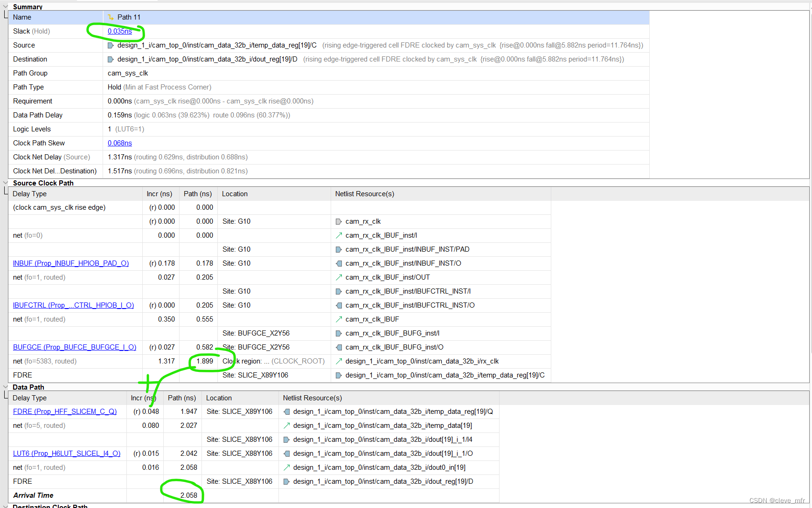The width and height of the screenshot is (812, 508).
Task: Select the Name row showing Path 11
Action: [329, 17]
